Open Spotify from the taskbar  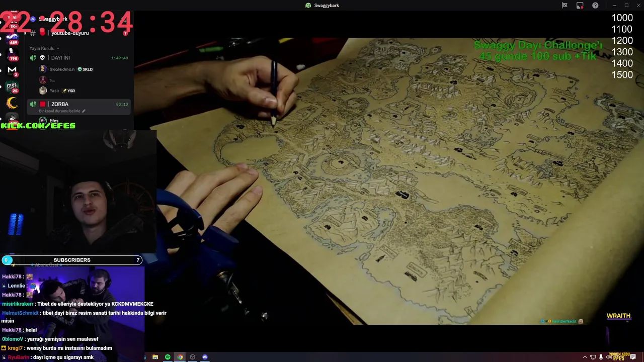(168, 357)
